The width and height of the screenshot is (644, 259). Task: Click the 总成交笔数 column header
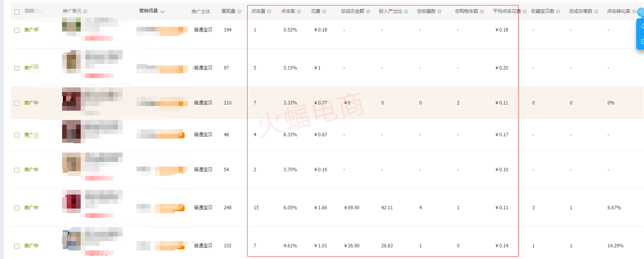580,11
